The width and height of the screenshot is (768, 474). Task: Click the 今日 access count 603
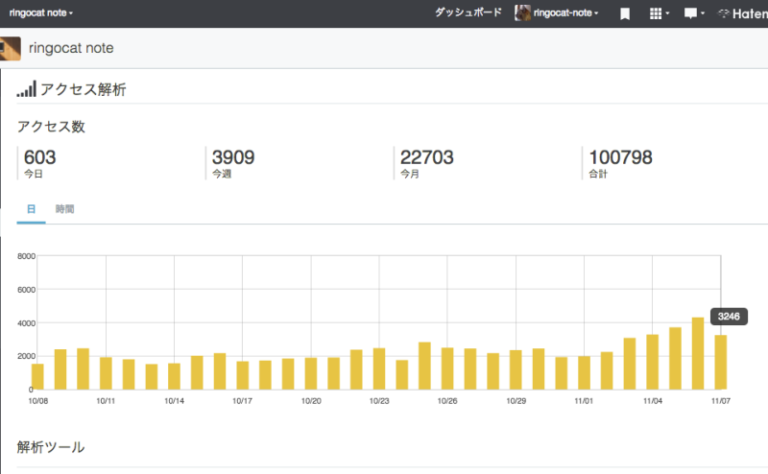click(x=40, y=157)
